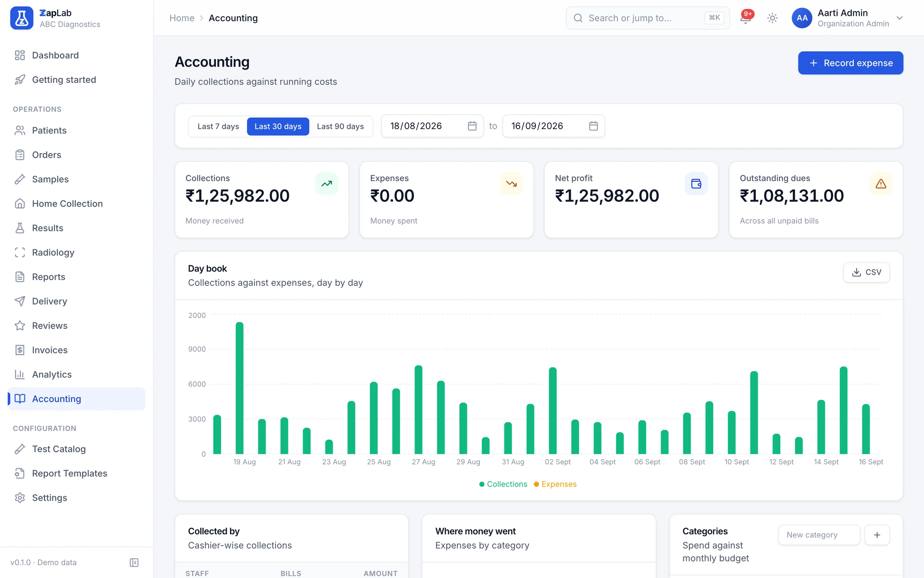
Task: Click the Expenses trending-down icon
Action: pos(511,184)
